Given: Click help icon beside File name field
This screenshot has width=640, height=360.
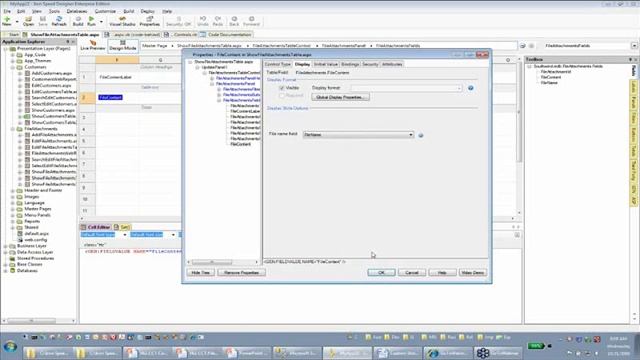Looking at the screenshot, I should pos(421,135).
